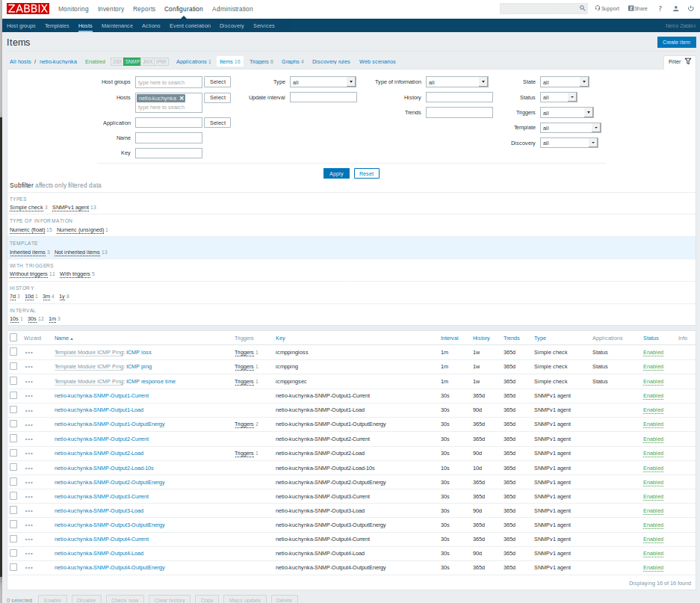Open help question mark icon
700x603 pixels.
pos(660,8)
